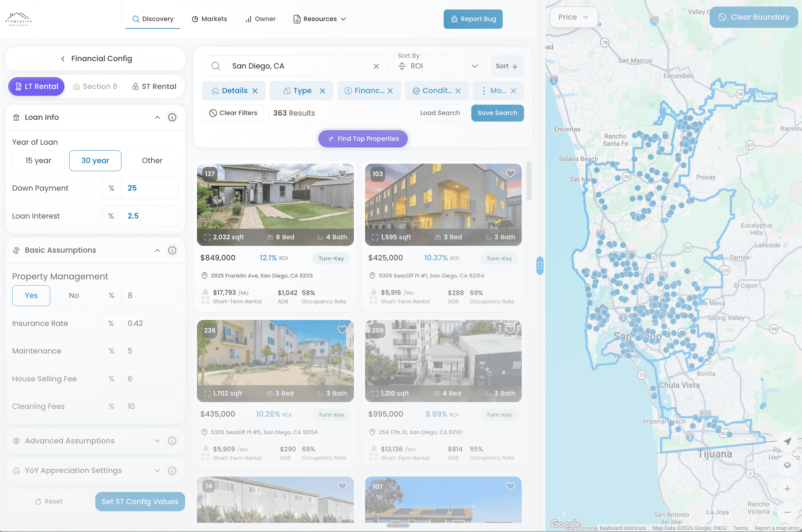The height and width of the screenshot is (532, 802).
Task: Click back arrow beside Financial Config
Action: tap(63, 59)
